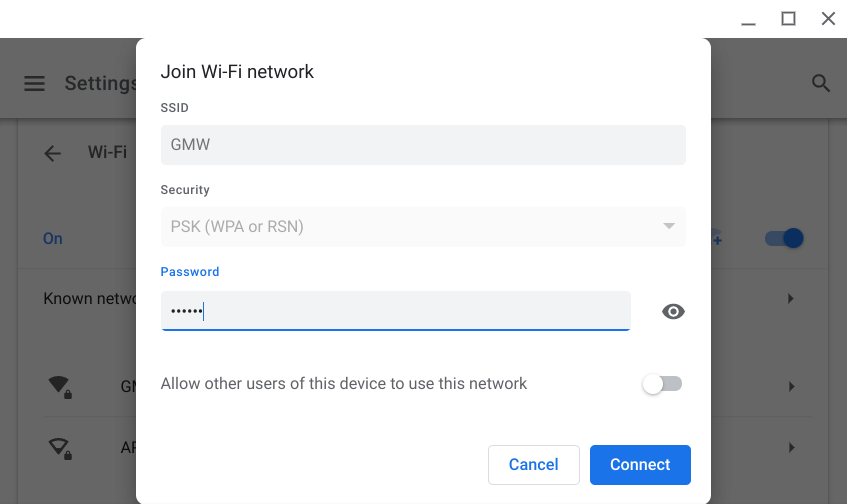Click the Connect button
This screenshot has width=847, height=504.
pyautogui.click(x=640, y=465)
